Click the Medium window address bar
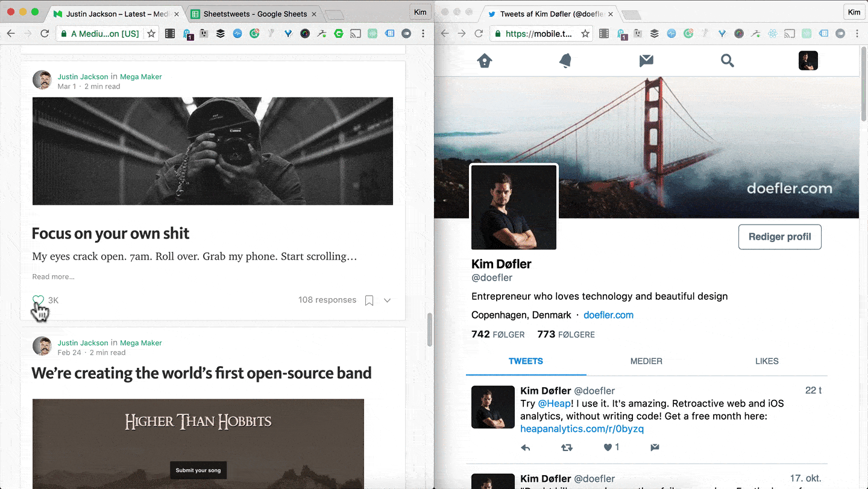 pyautogui.click(x=107, y=34)
